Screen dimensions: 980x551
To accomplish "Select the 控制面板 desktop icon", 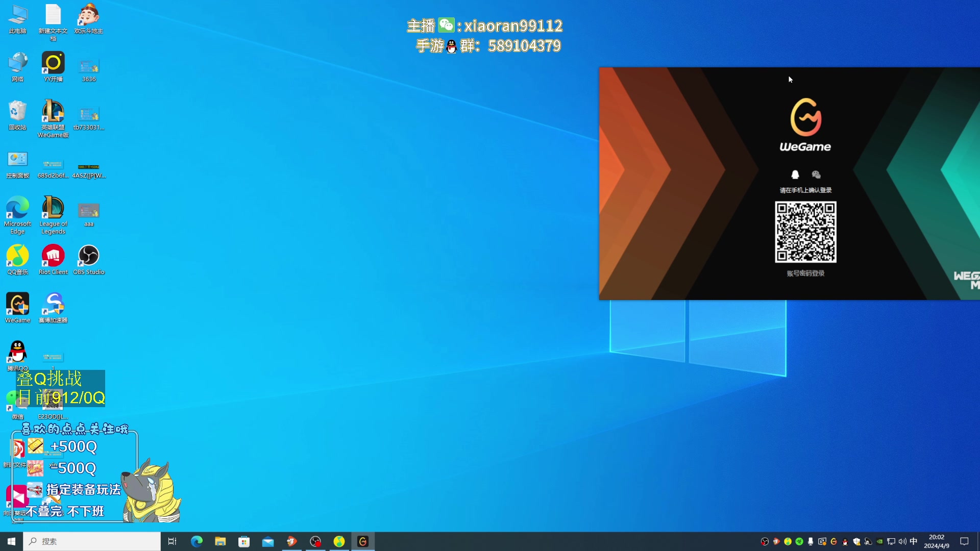I will click(17, 164).
